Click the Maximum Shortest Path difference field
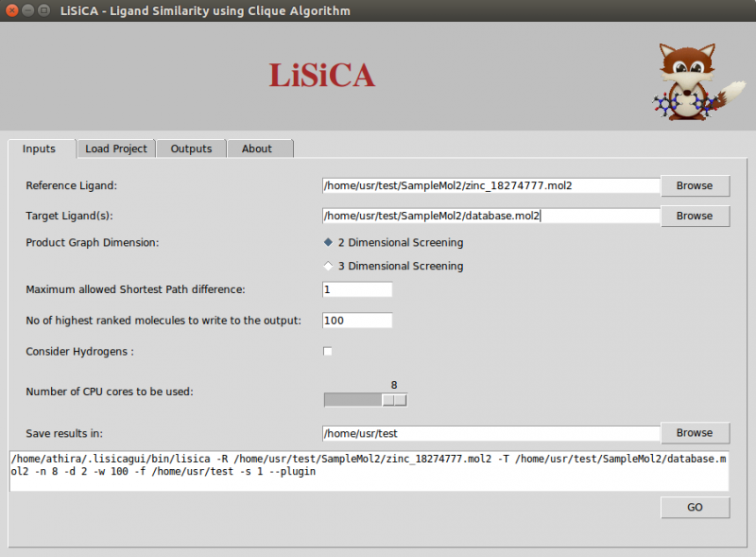This screenshot has width=756, height=557. click(357, 289)
